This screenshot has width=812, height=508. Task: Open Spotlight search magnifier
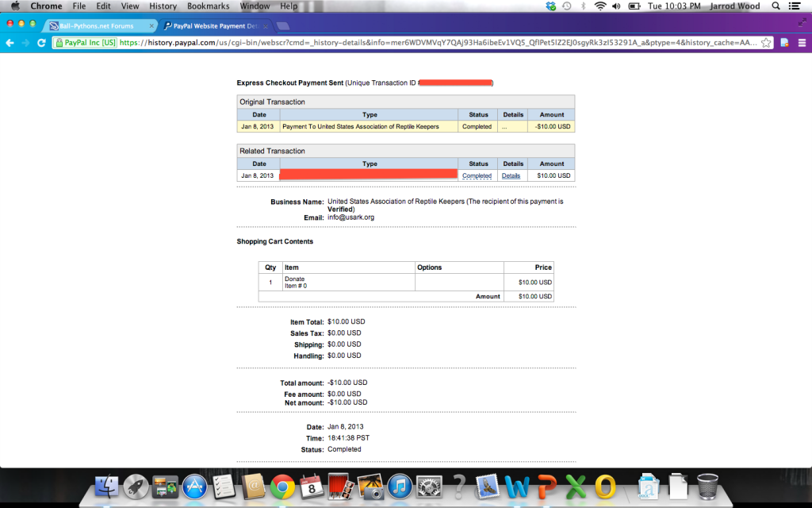(776, 6)
